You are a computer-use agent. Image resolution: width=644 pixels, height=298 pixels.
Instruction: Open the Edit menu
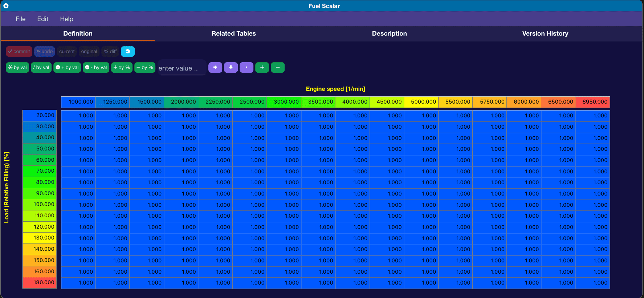(x=42, y=19)
